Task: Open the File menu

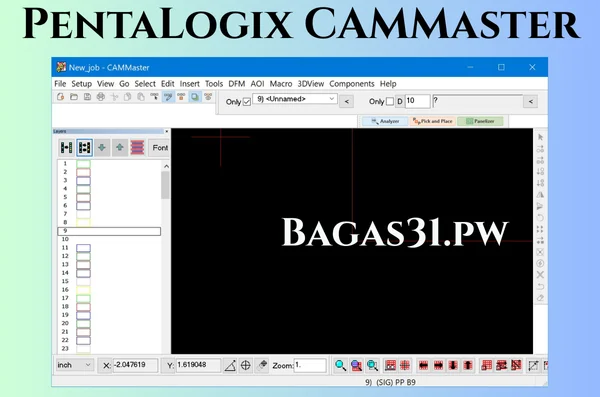Action: [x=60, y=84]
